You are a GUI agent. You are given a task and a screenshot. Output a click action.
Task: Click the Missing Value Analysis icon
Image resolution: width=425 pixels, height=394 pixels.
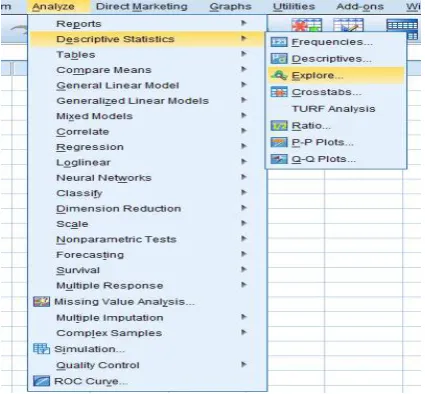point(42,302)
